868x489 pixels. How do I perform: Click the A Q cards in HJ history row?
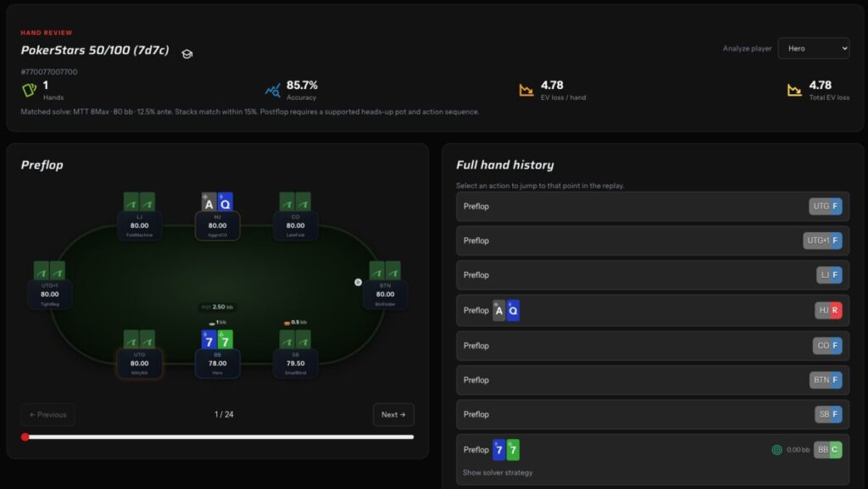coord(506,311)
